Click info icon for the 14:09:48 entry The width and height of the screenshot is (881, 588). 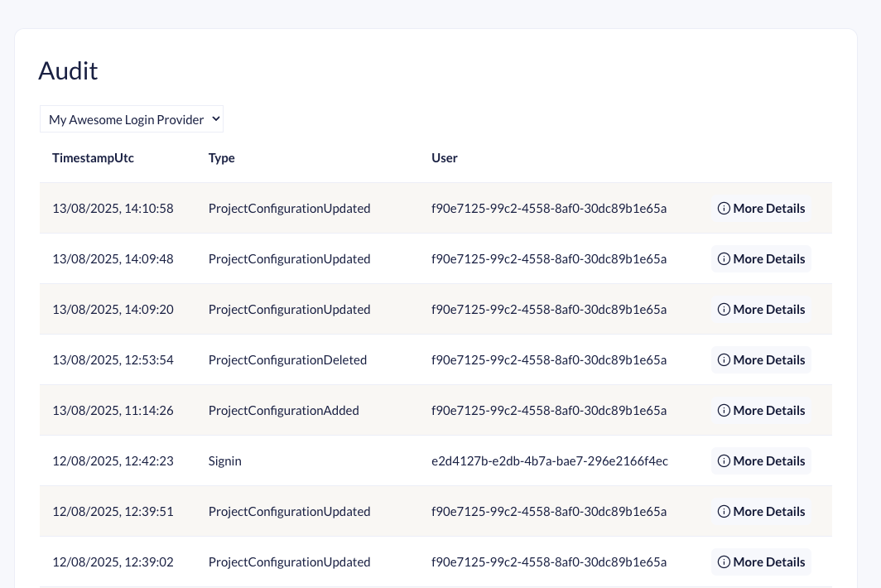point(724,259)
